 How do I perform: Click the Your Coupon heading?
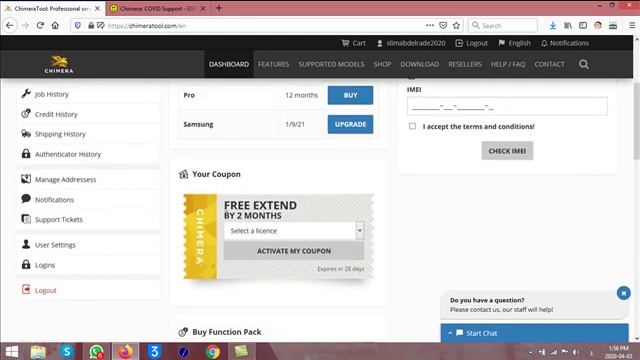coord(216,174)
